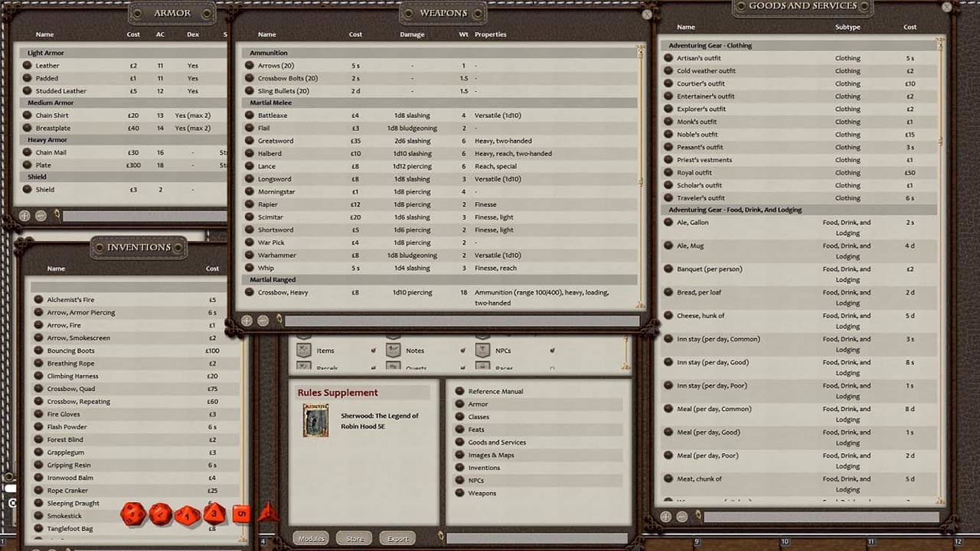
Task: Click the Parcels campaign icon
Action: point(305,367)
